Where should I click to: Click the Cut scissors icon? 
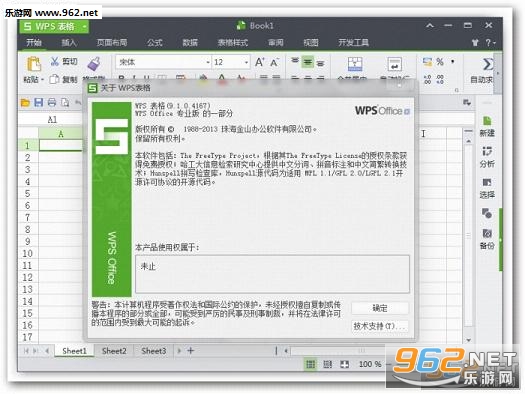tap(54, 61)
